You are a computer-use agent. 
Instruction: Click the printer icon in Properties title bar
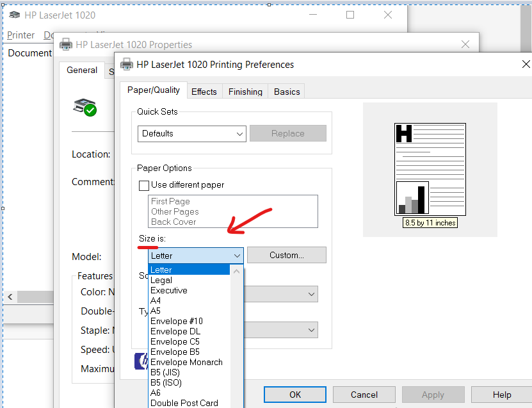point(65,45)
